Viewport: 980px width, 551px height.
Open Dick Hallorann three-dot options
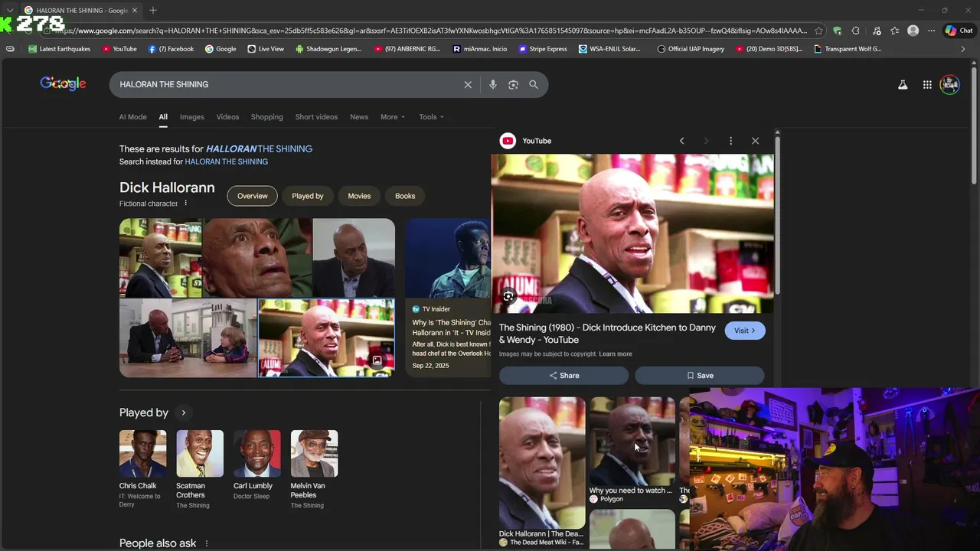pyautogui.click(x=185, y=203)
